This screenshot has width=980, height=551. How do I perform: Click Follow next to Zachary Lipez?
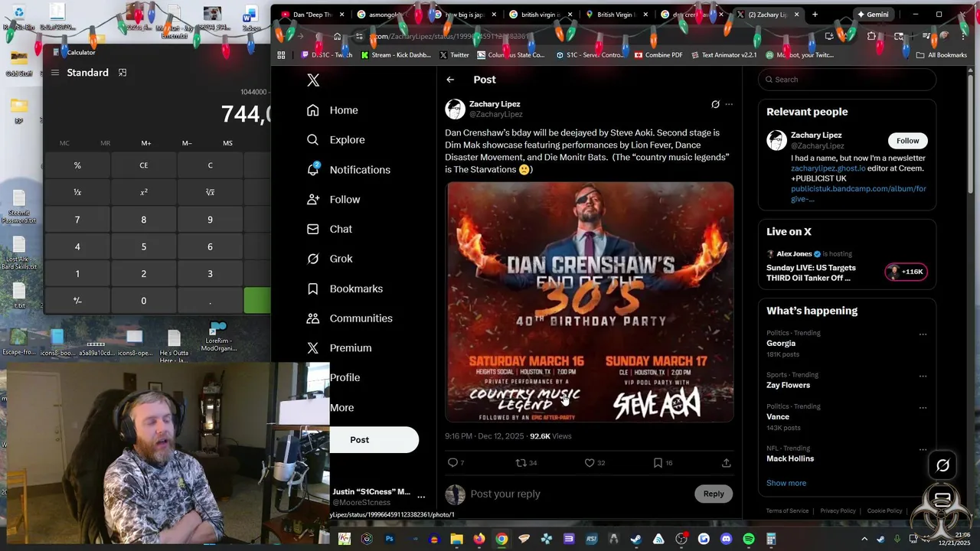pyautogui.click(x=907, y=141)
